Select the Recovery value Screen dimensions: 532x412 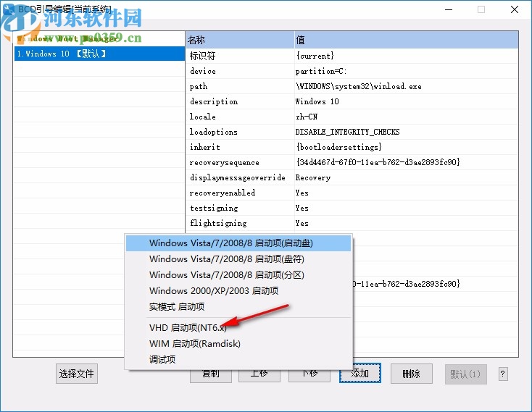(313, 177)
